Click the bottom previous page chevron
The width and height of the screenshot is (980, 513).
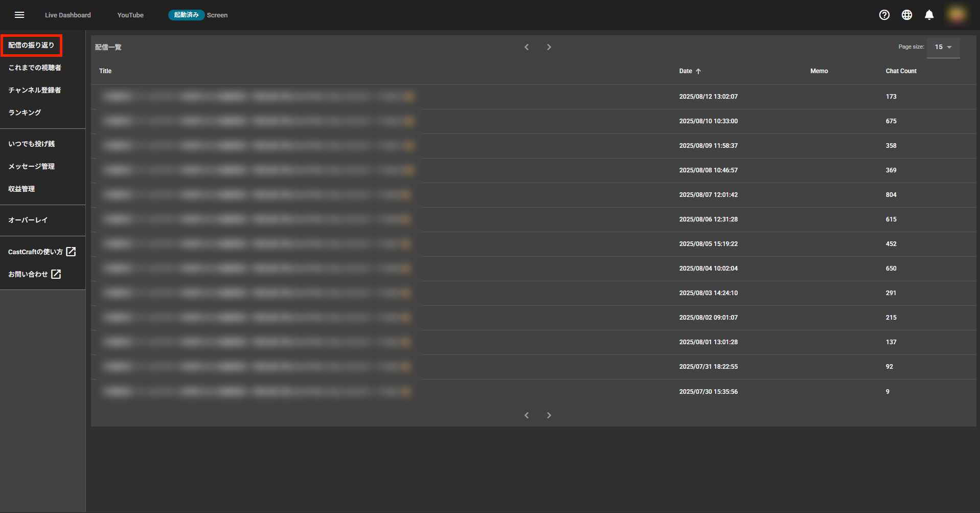point(527,415)
